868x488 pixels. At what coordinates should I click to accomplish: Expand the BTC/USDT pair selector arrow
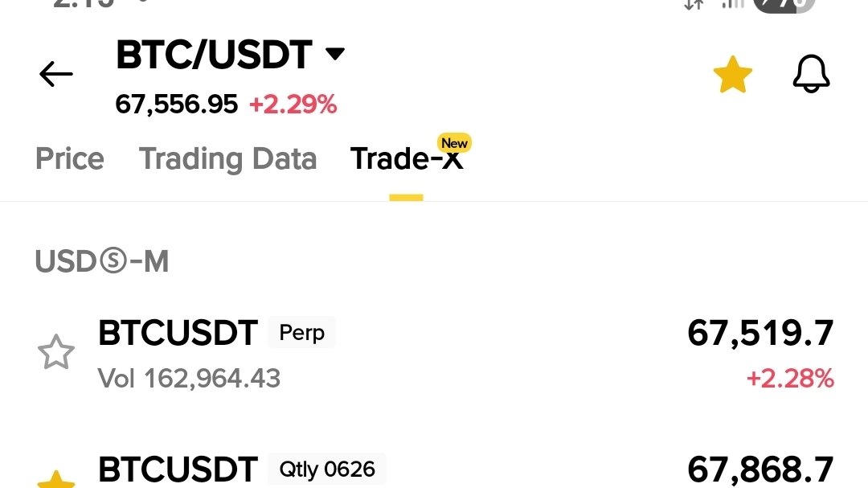(335, 54)
